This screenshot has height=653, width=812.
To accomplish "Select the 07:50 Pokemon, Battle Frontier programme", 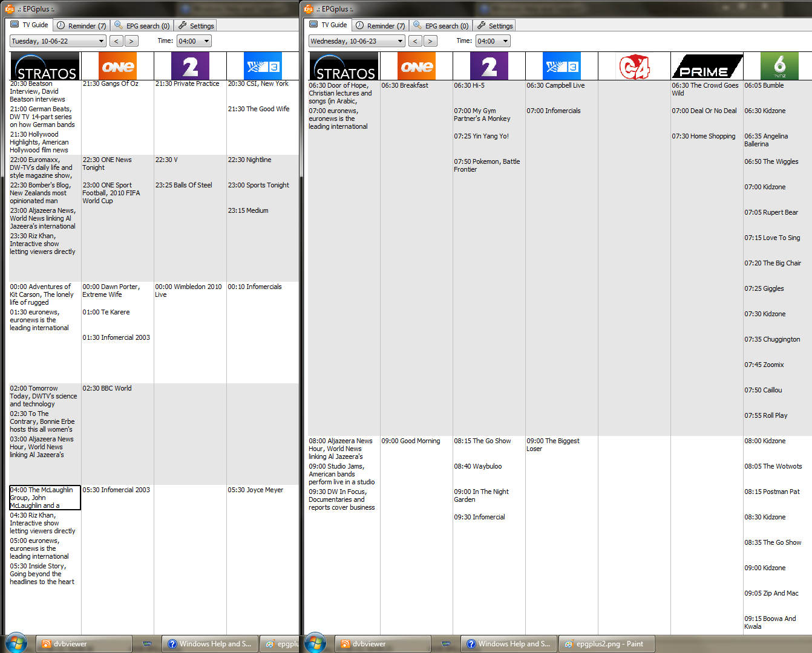I will click(x=487, y=166).
